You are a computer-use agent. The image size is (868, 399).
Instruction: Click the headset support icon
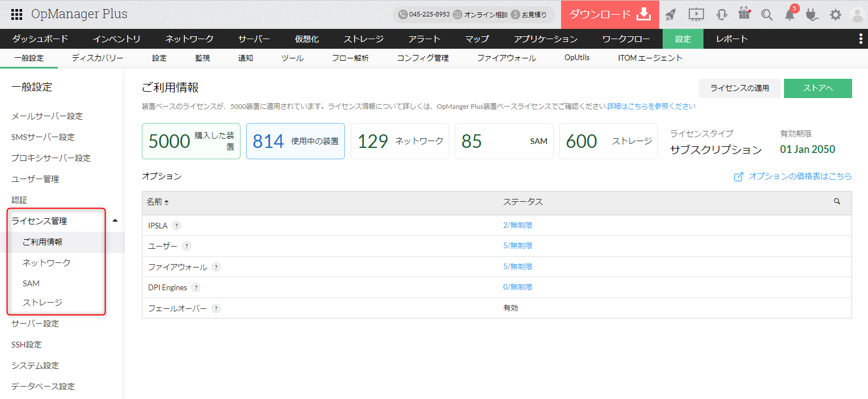[x=722, y=15]
